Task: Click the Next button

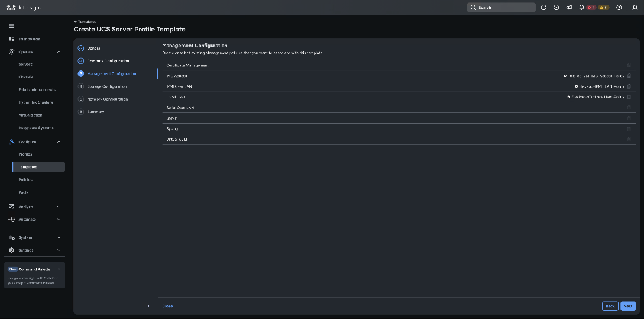Action: [628, 306]
